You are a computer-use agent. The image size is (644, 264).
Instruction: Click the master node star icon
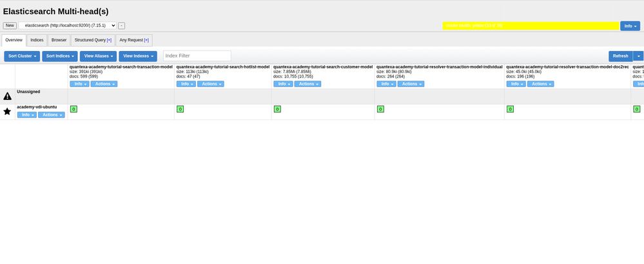point(7,111)
